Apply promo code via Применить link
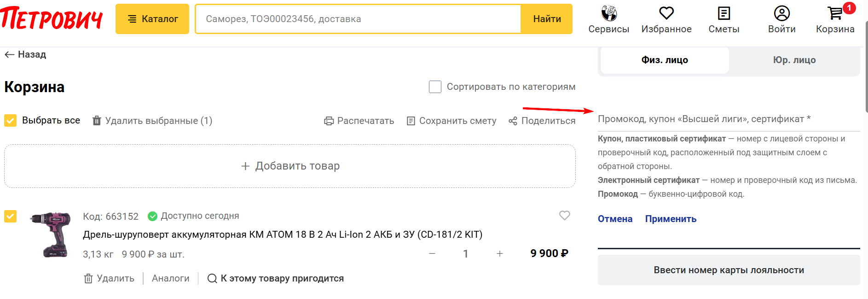Image resolution: width=868 pixels, height=299 pixels. click(671, 219)
